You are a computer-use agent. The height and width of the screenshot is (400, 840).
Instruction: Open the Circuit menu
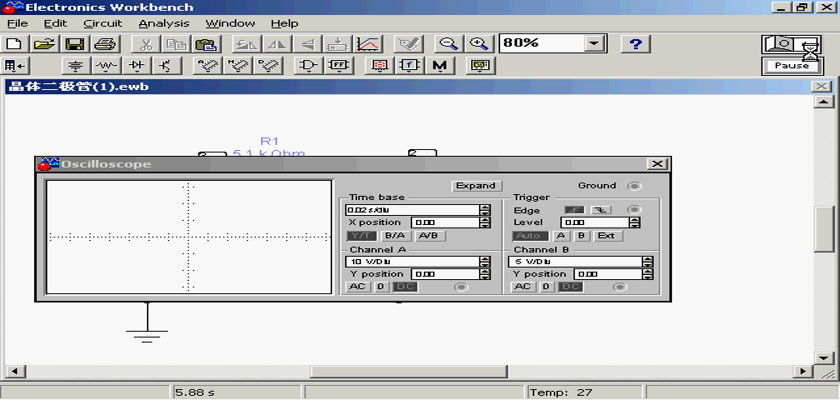coord(102,23)
